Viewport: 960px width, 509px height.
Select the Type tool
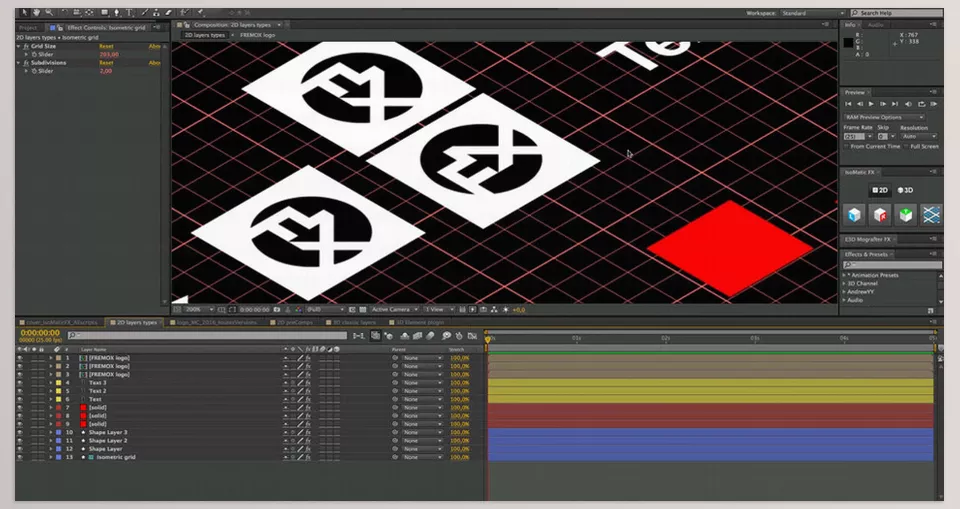coord(129,12)
